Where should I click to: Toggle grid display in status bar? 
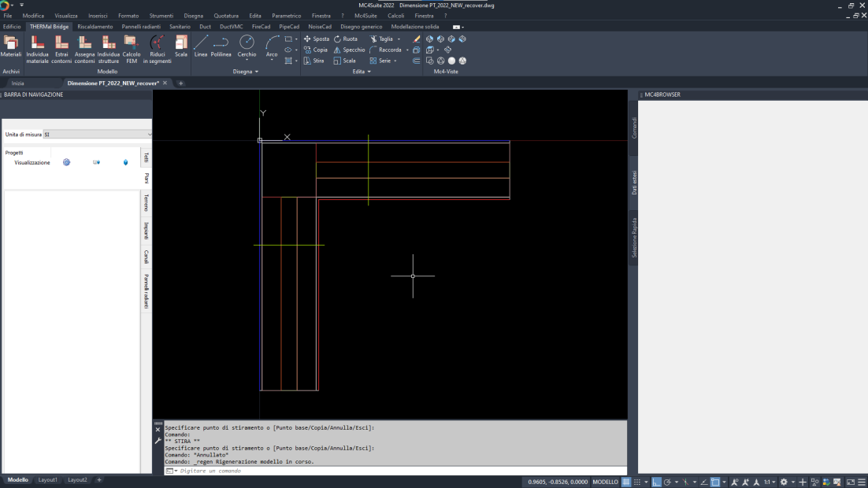tap(626, 482)
